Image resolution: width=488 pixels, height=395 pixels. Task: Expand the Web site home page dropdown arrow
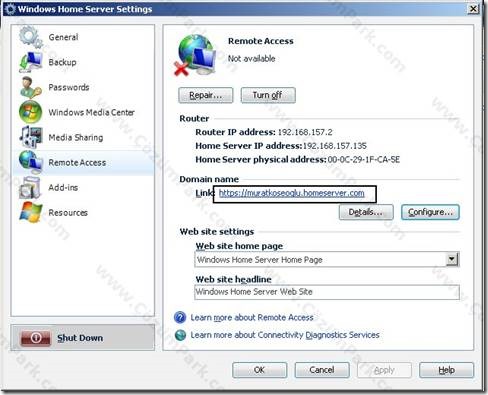click(452, 259)
